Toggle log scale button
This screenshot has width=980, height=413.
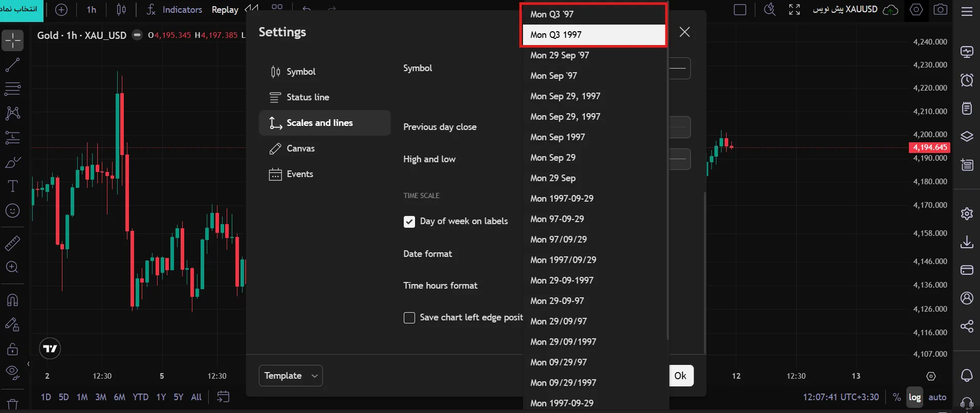click(915, 397)
